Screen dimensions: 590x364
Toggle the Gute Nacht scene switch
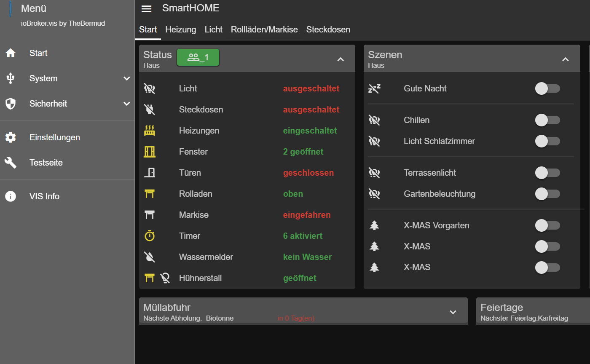547,88
